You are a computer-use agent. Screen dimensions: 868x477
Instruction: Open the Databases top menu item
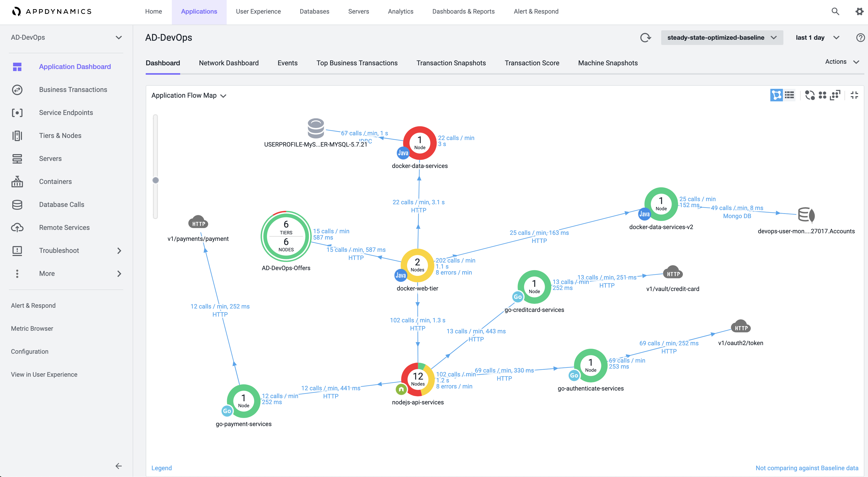click(314, 11)
